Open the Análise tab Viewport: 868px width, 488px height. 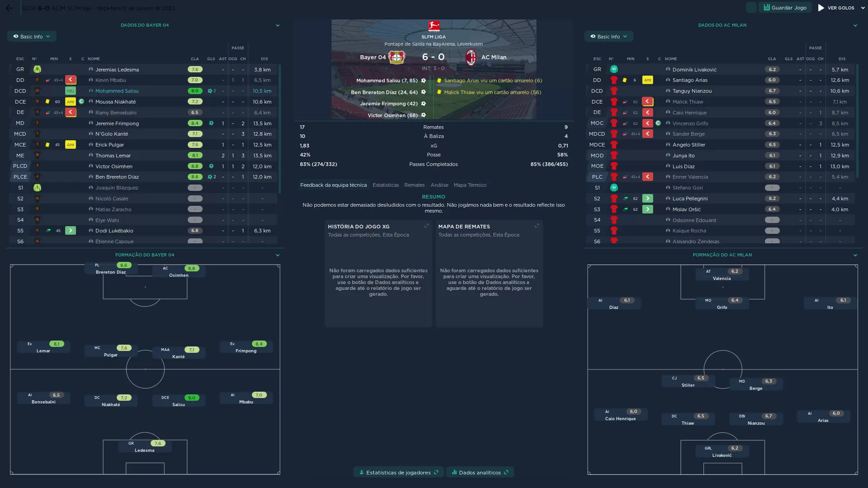tap(440, 185)
